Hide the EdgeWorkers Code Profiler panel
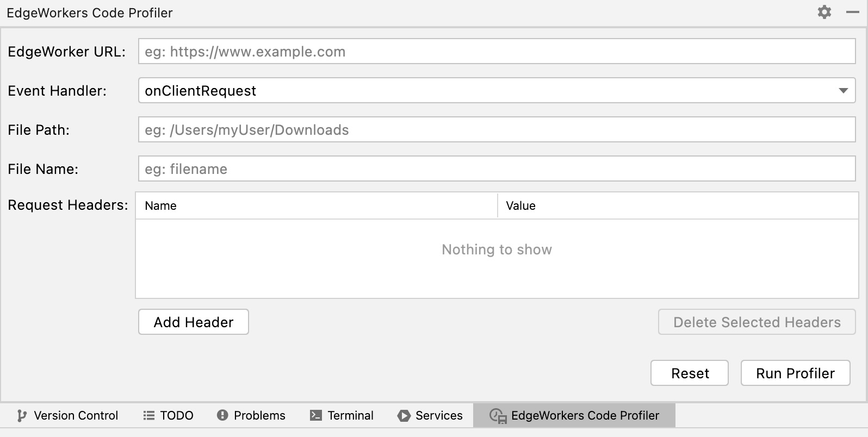Image resolution: width=868 pixels, height=437 pixels. tap(852, 13)
